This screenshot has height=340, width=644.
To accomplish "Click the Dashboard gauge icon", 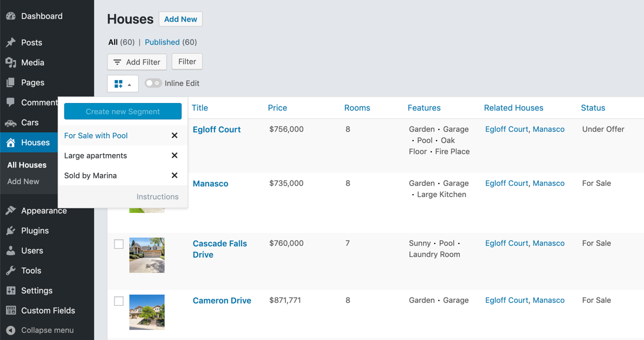I will point(11,16).
